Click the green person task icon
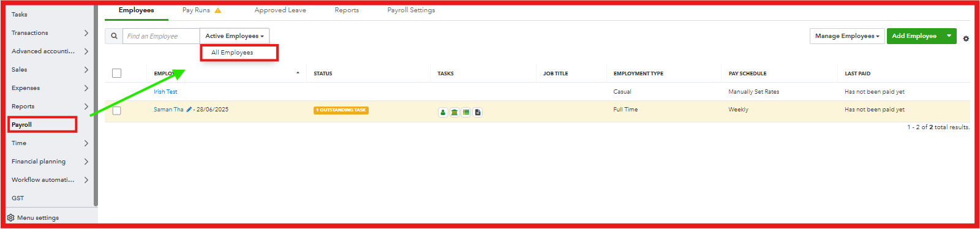The height and width of the screenshot is (229, 980). pyautogui.click(x=443, y=112)
